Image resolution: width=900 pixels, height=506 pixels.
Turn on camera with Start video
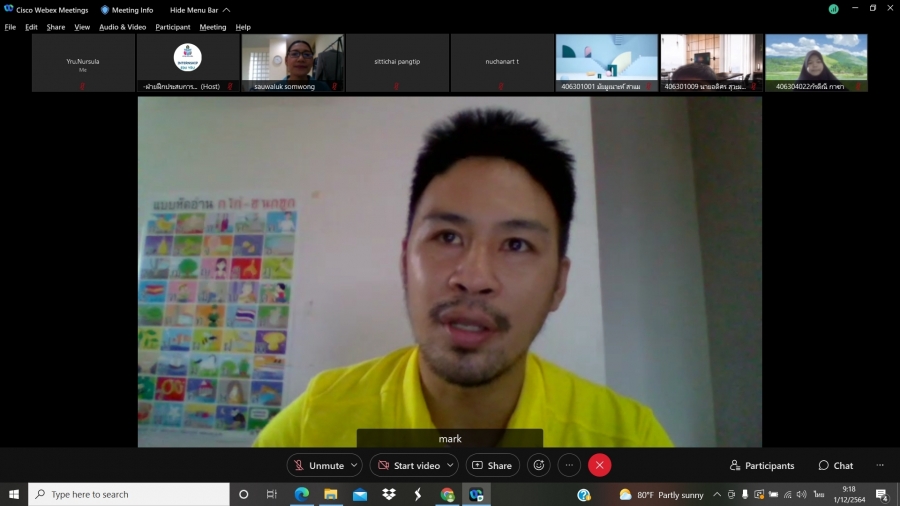[x=407, y=465]
